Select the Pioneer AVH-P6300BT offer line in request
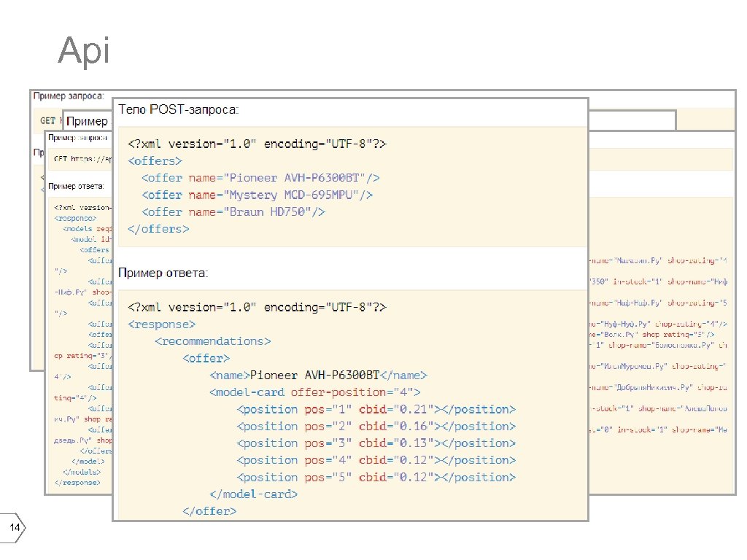The image size is (747, 560). (260, 178)
